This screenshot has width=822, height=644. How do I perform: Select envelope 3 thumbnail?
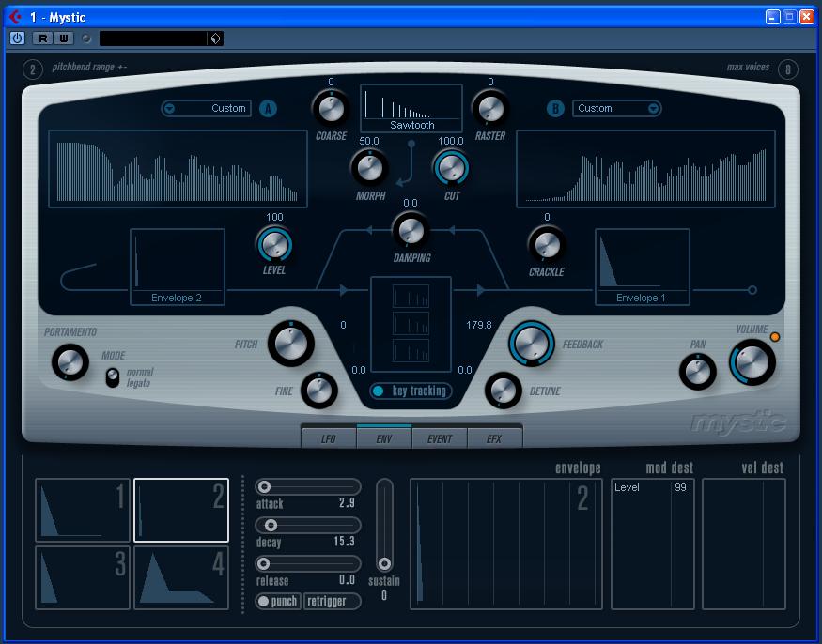tap(83, 577)
